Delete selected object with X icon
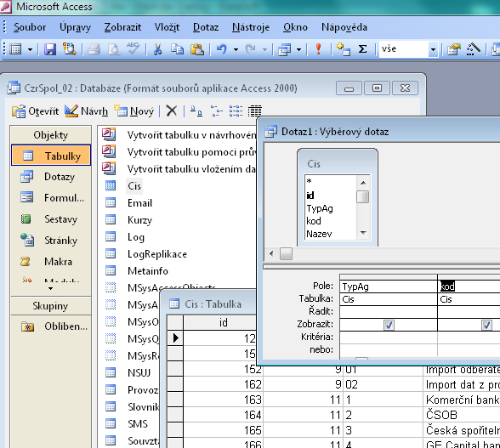 172,111
